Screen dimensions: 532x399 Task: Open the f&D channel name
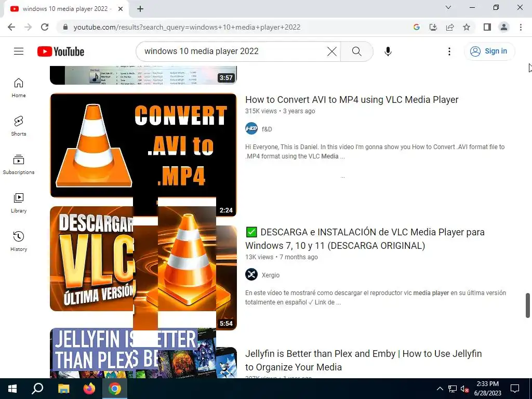pos(267,129)
